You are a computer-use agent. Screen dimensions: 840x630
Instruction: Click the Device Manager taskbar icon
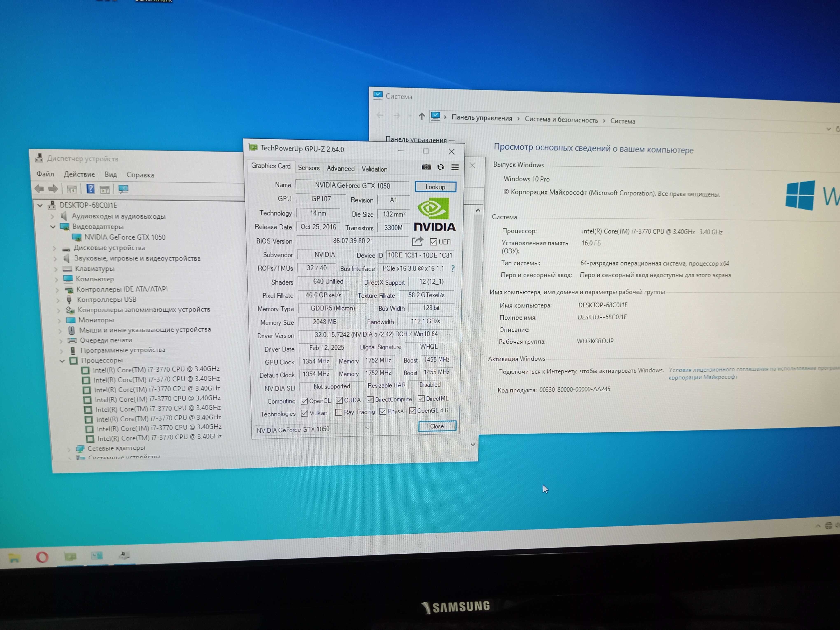pos(124,555)
